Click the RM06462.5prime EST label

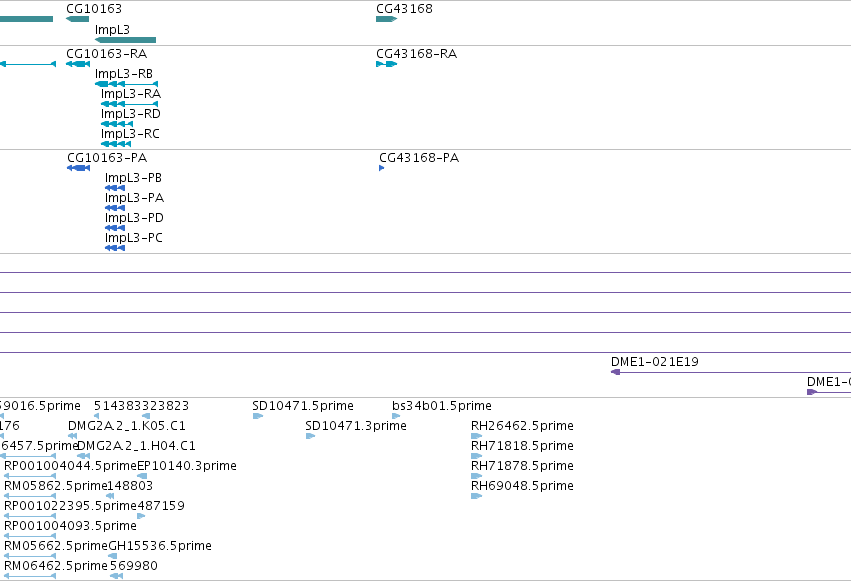55,566
